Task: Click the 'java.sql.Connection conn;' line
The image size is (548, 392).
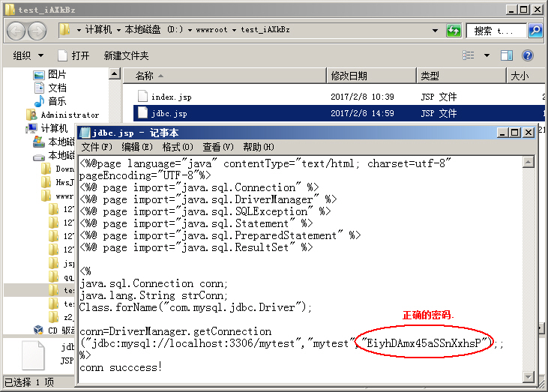Action: (x=154, y=283)
